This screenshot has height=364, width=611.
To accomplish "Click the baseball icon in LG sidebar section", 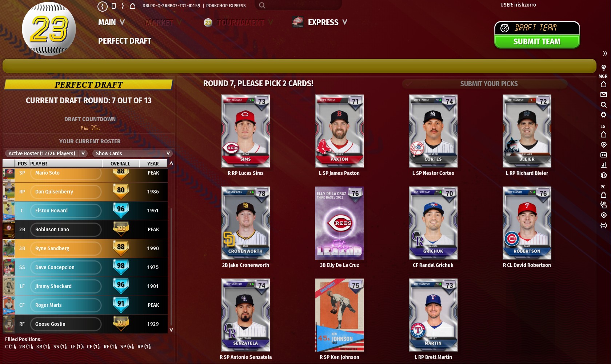I will [603, 175].
